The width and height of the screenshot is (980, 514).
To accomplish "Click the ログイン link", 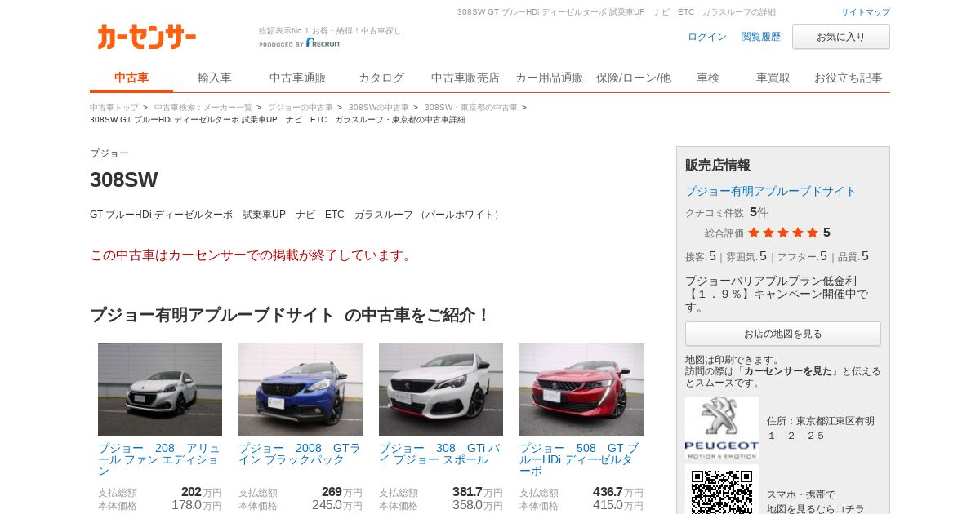I will pos(707,37).
